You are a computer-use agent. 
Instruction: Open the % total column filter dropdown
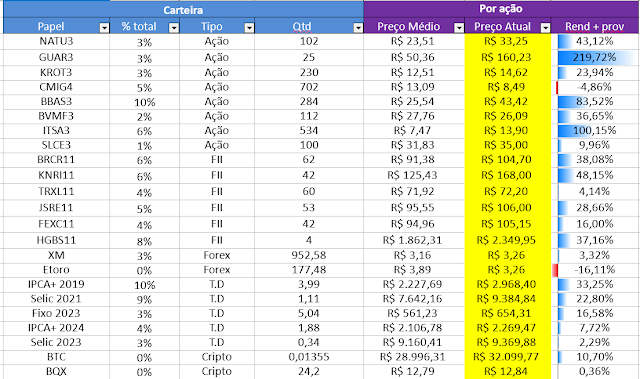[174, 27]
